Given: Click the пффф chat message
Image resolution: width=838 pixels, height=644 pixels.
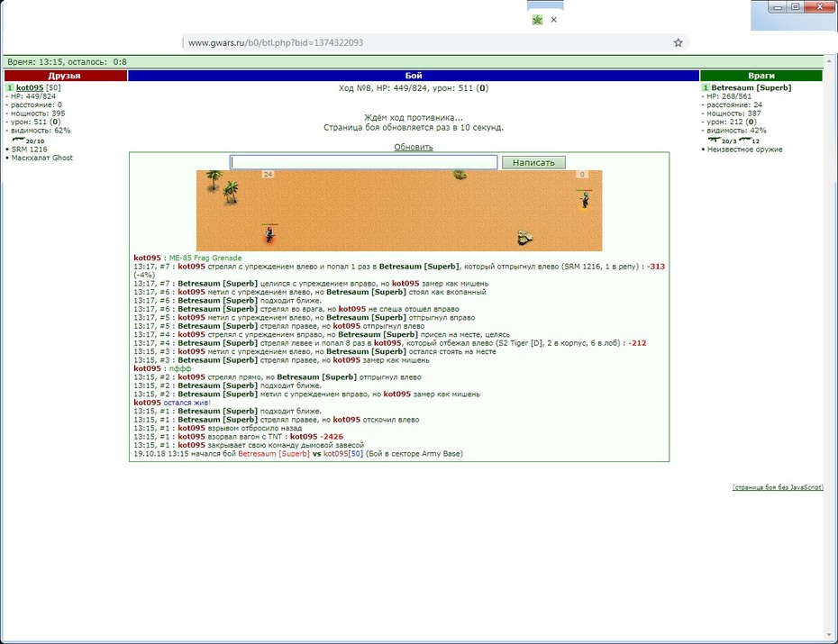Looking at the screenshot, I should (x=180, y=368).
